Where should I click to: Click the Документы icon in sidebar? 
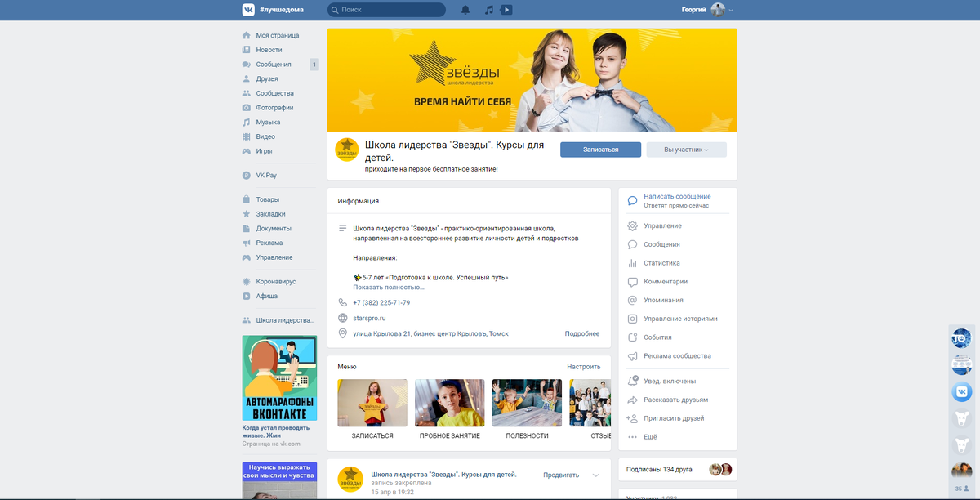tap(247, 229)
